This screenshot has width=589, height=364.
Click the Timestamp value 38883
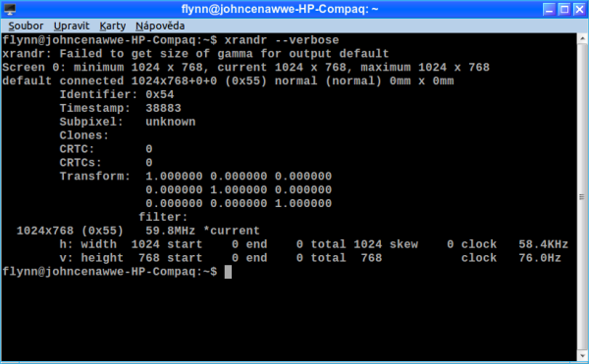[x=163, y=109]
